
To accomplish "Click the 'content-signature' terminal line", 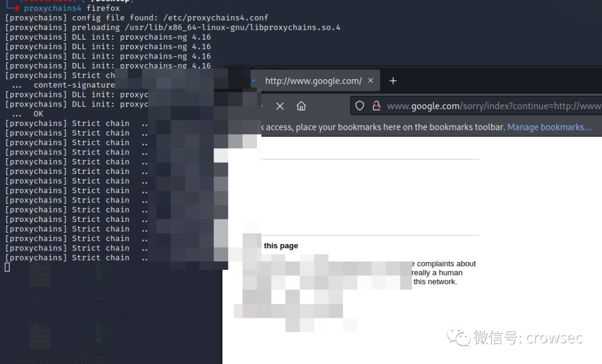I will (x=74, y=85).
